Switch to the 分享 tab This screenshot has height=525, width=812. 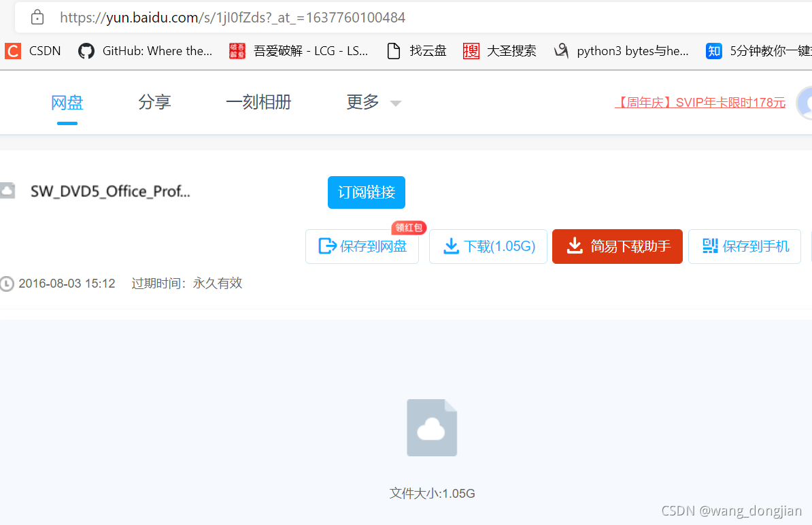pos(154,102)
